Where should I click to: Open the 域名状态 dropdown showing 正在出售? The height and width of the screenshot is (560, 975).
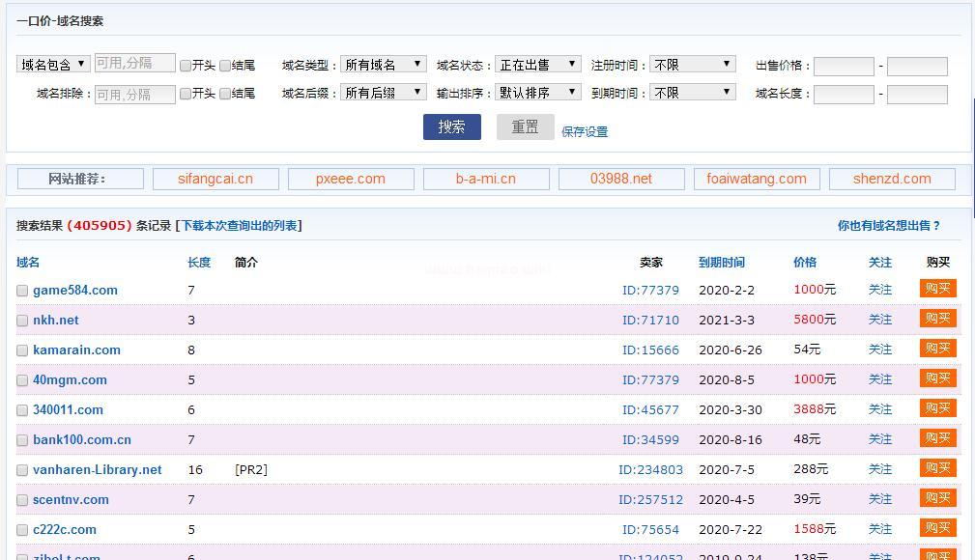point(537,64)
